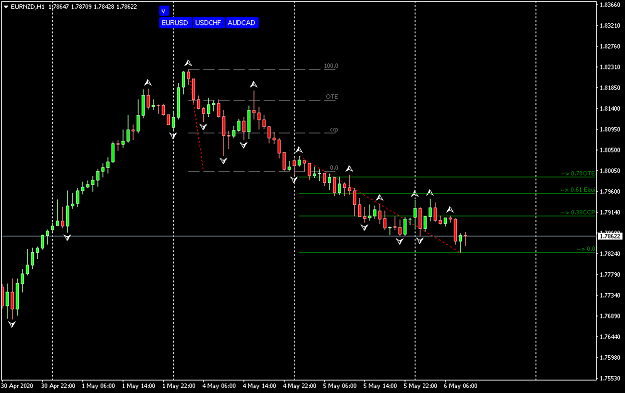Click the 1.80500 price axis label
The width and height of the screenshot is (625, 393).
610,150
